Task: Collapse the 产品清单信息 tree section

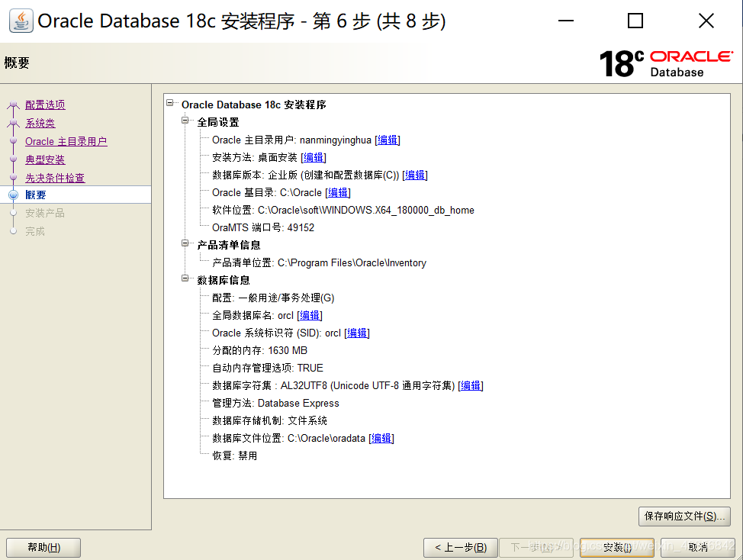Action: [x=185, y=243]
